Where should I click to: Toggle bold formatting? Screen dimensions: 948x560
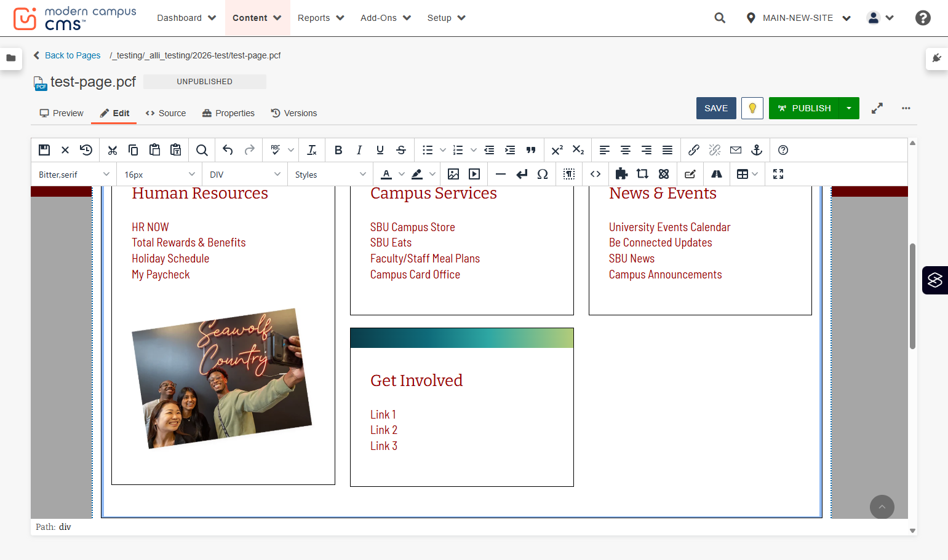coord(338,150)
